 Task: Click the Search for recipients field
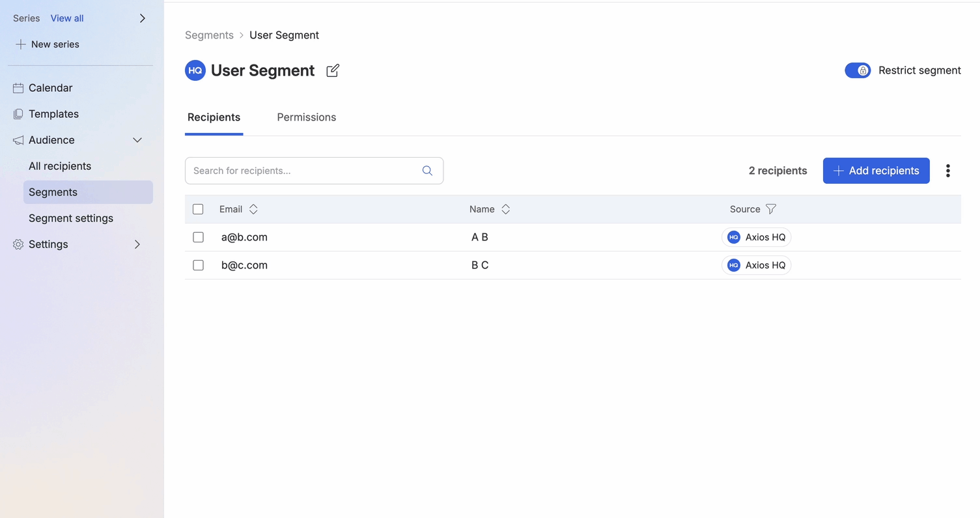point(314,171)
